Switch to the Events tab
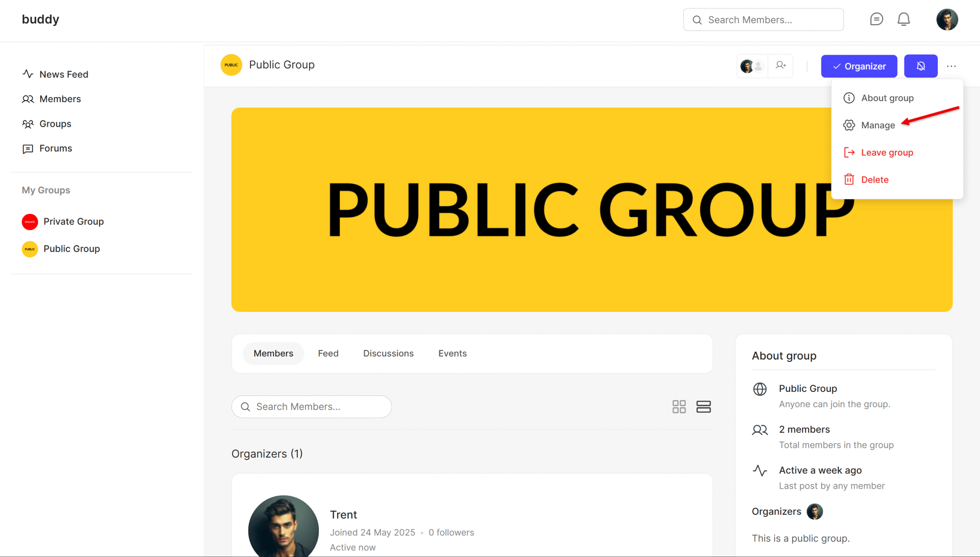This screenshot has height=557, width=980. pyautogui.click(x=452, y=353)
